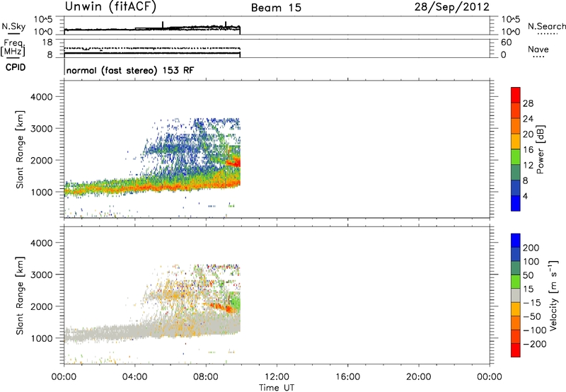
Task: Click the 'Velocity [m s⁻¹]' color bar label
Action: [553, 295]
